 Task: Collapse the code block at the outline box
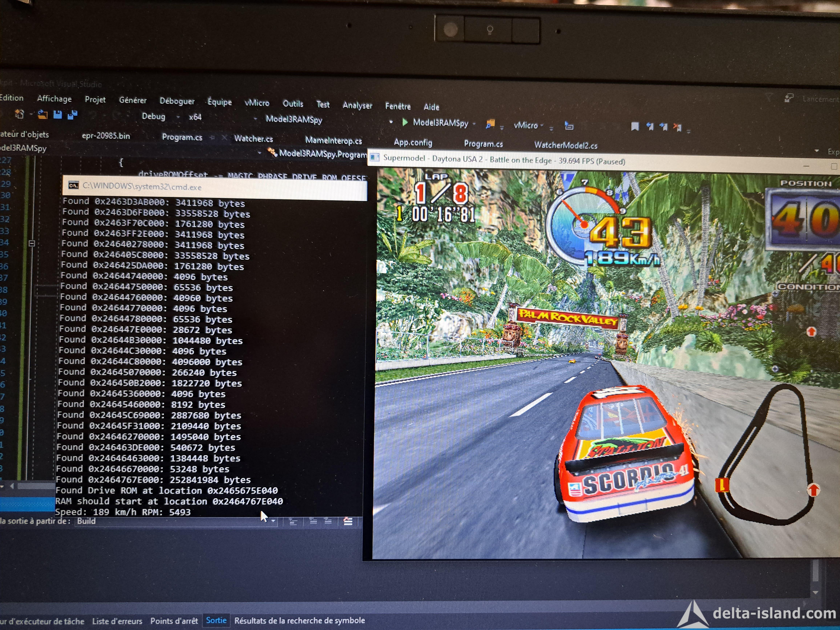32,243
